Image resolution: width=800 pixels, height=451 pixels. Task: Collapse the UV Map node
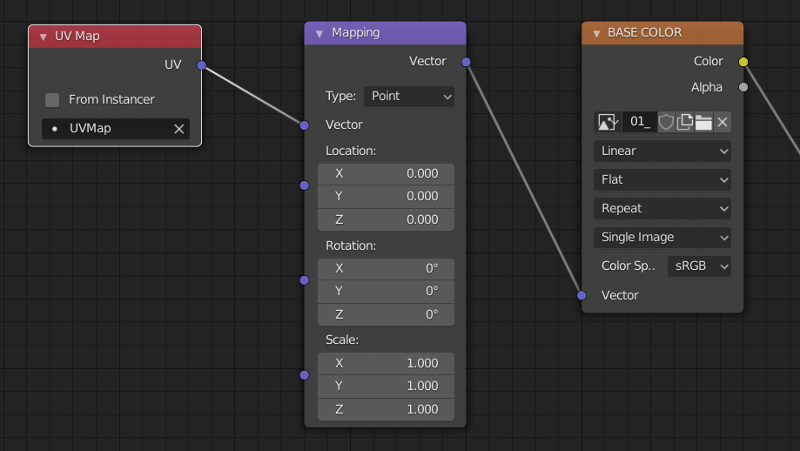[x=43, y=37]
